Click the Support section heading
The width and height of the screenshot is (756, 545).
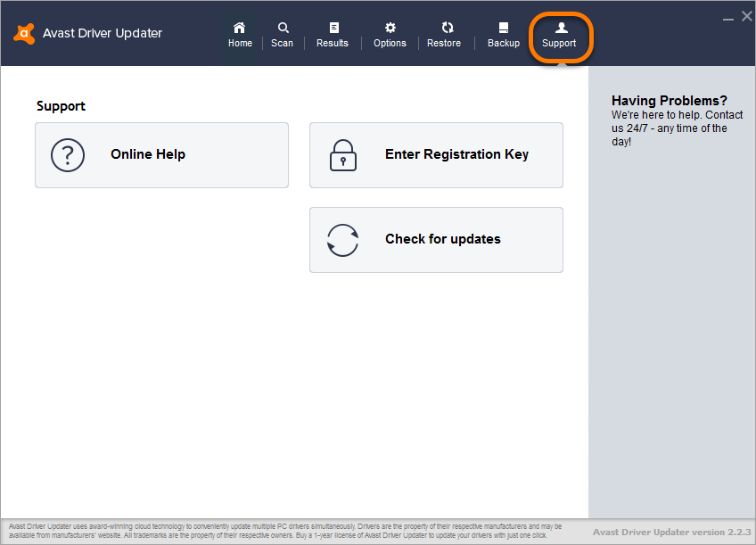pos(61,106)
